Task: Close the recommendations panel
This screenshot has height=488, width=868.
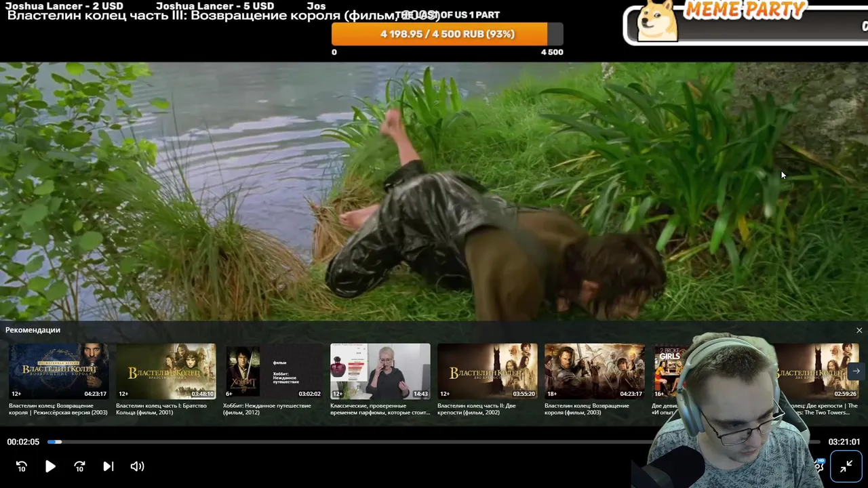Action: (859, 330)
